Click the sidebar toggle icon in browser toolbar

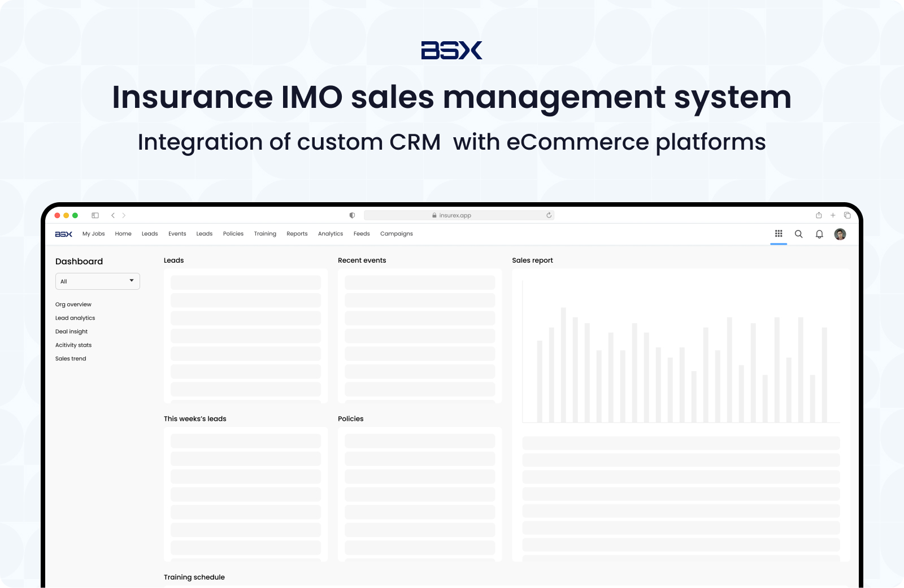tap(95, 215)
